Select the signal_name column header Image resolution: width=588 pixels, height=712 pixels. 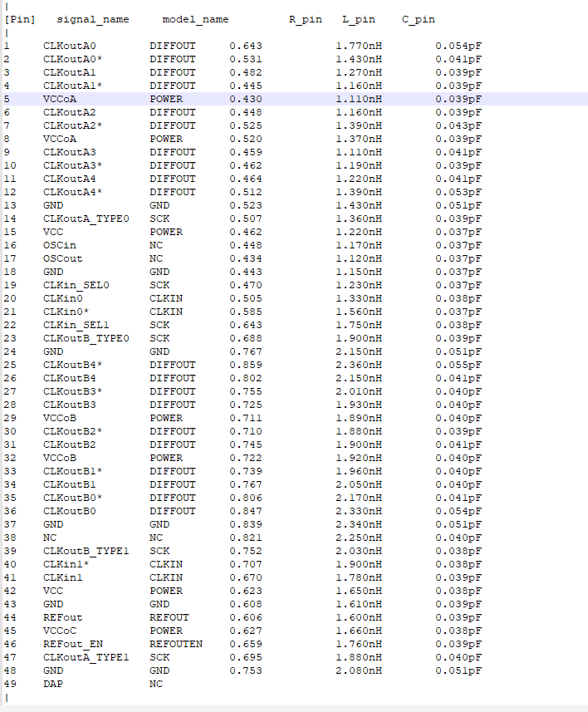[x=93, y=20]
